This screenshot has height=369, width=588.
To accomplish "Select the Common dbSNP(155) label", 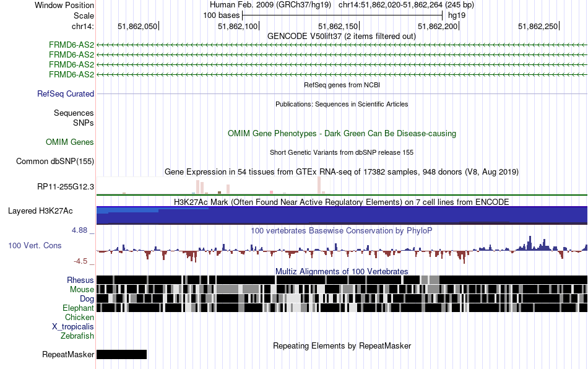I will click(x=54, y=161).
